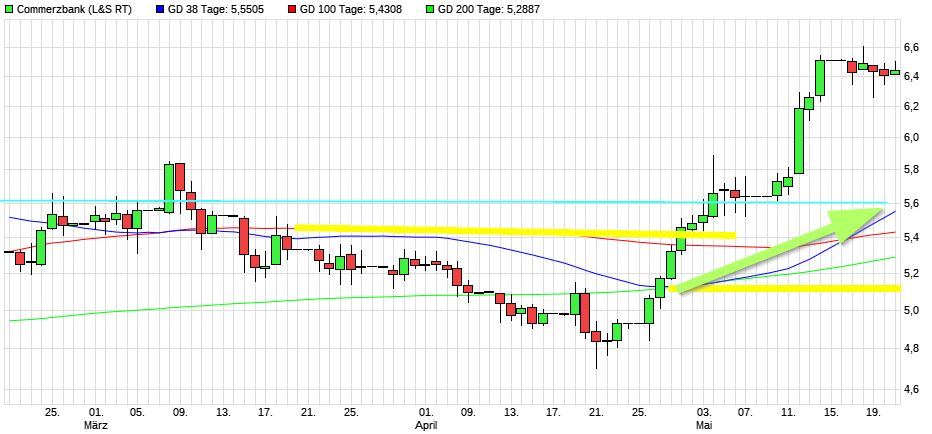The image size is (932, 434).
Task: Click the April month label
Action: pos(425,425)
